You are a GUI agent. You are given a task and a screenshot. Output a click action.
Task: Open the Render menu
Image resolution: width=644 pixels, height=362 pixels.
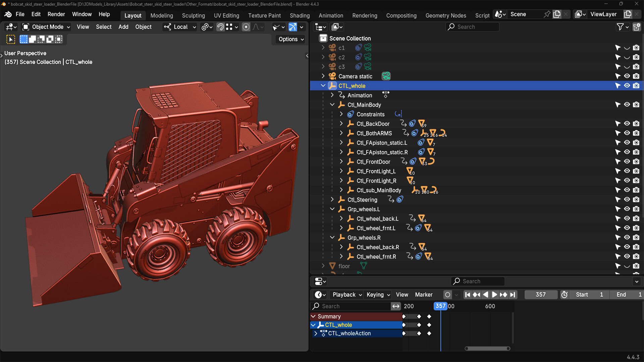coord(56,14)
